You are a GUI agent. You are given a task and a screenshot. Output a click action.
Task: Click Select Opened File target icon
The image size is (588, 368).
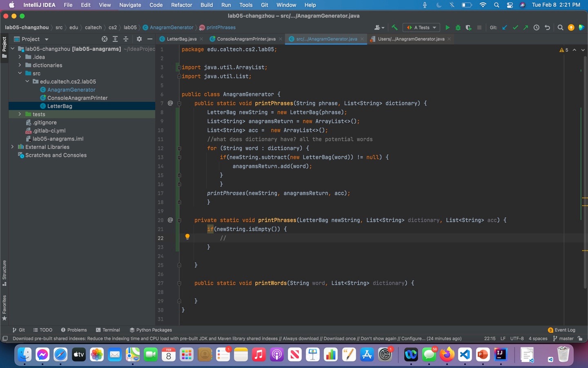pos(105,39)
